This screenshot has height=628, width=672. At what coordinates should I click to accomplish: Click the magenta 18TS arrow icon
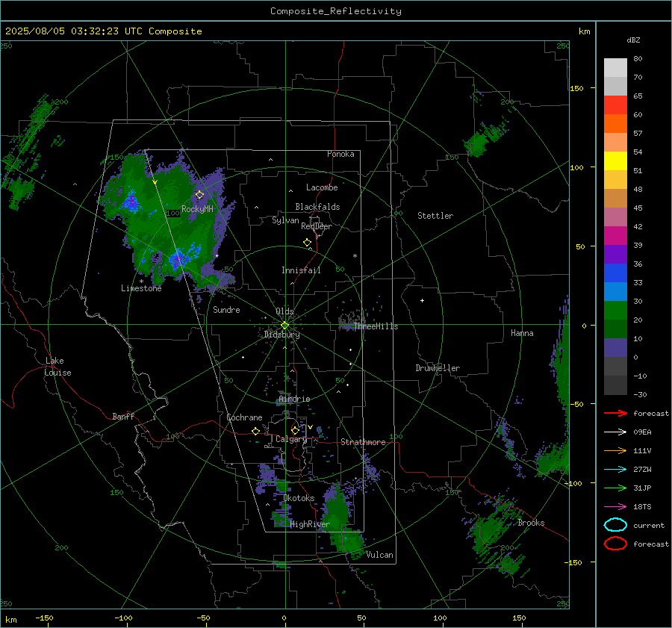click(x=615, y=507)
